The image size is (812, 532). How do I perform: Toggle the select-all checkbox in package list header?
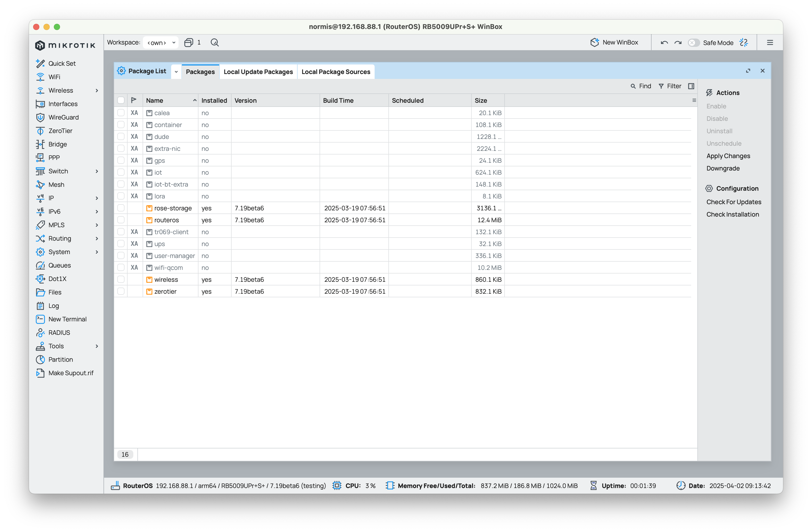(x=121, y=100)
